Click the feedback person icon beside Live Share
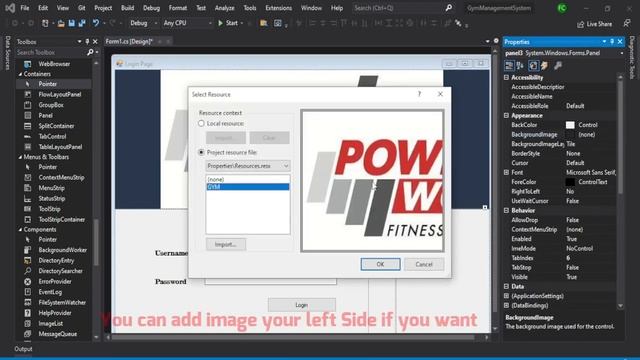 (x=627, y=24)
